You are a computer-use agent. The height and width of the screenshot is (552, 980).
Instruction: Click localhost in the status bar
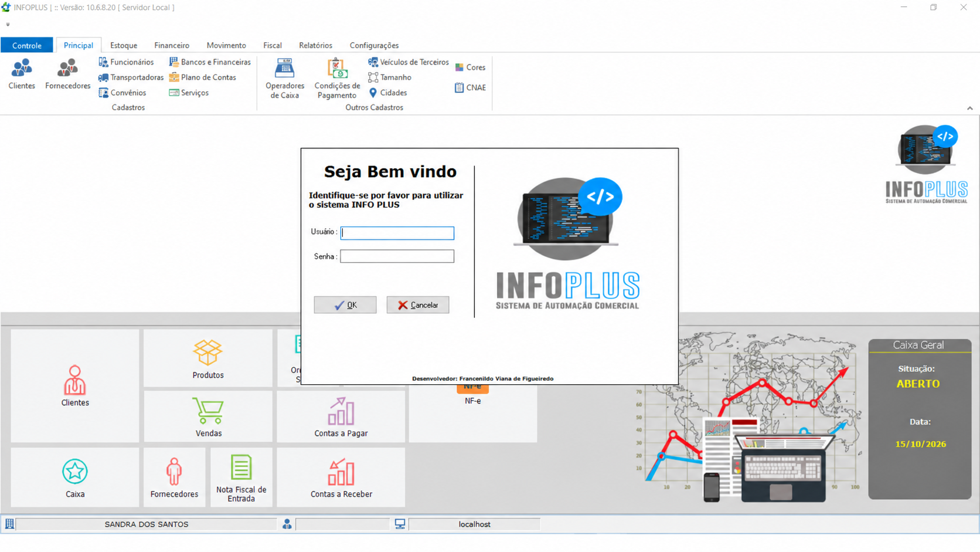click(474, 524)
